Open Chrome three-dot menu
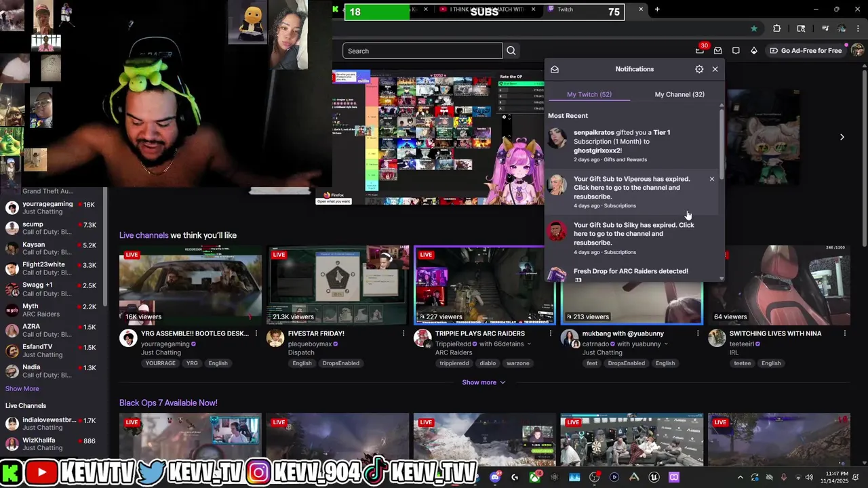Screen dimensions: 868x488 tap(859, 28)
